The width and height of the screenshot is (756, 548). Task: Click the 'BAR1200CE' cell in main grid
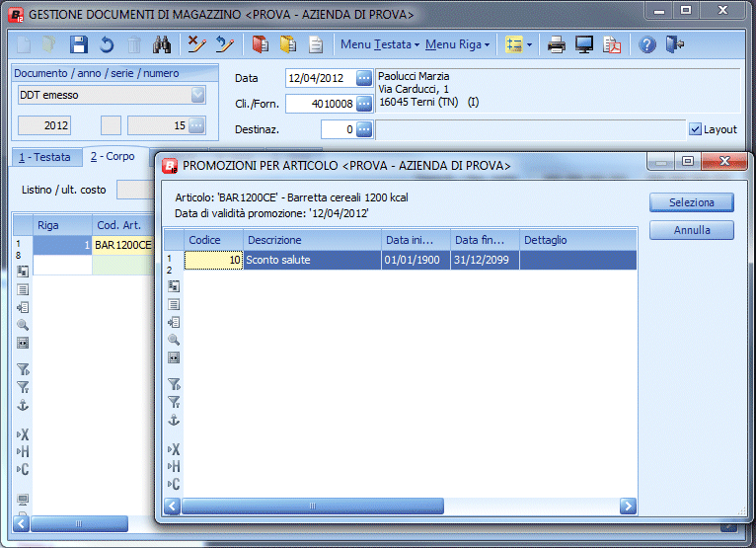123,245
